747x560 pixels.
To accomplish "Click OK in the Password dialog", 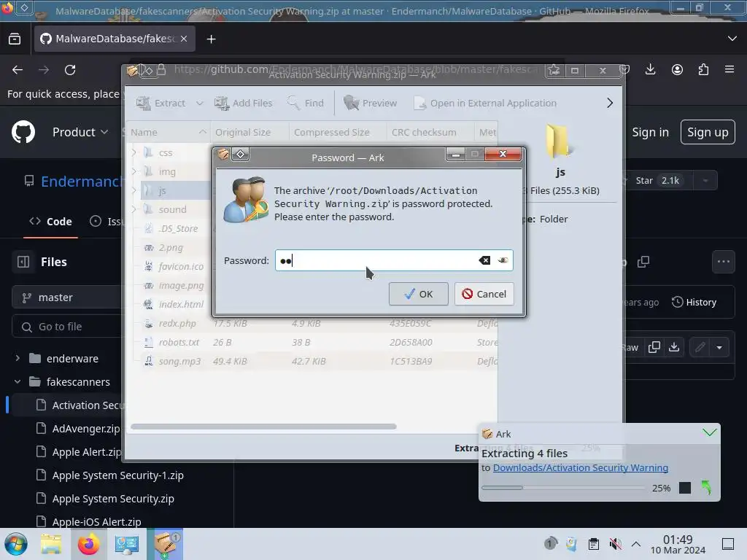I will 418,294.
